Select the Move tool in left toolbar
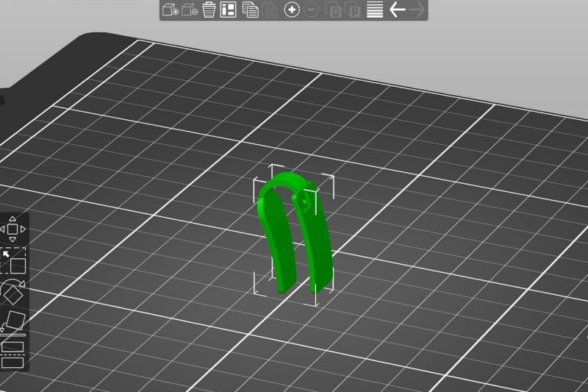The image size is (588, 392). (x=12, y=229)
